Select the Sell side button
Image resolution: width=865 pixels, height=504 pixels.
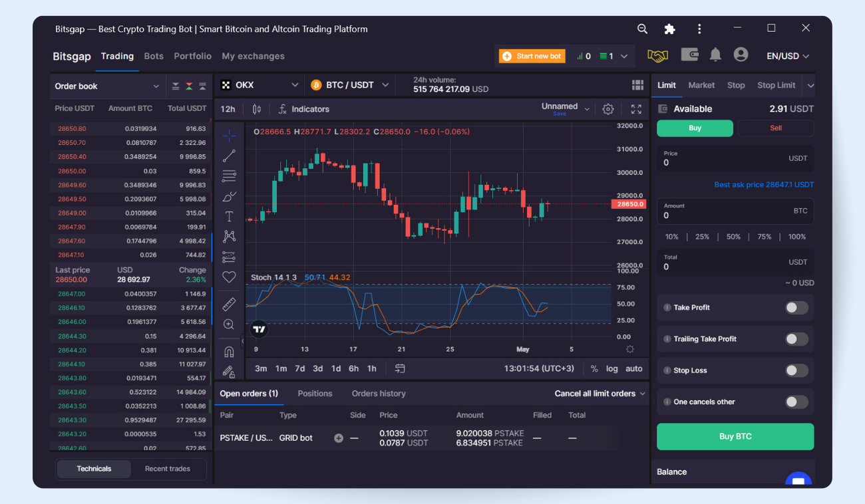click(776, 128)
